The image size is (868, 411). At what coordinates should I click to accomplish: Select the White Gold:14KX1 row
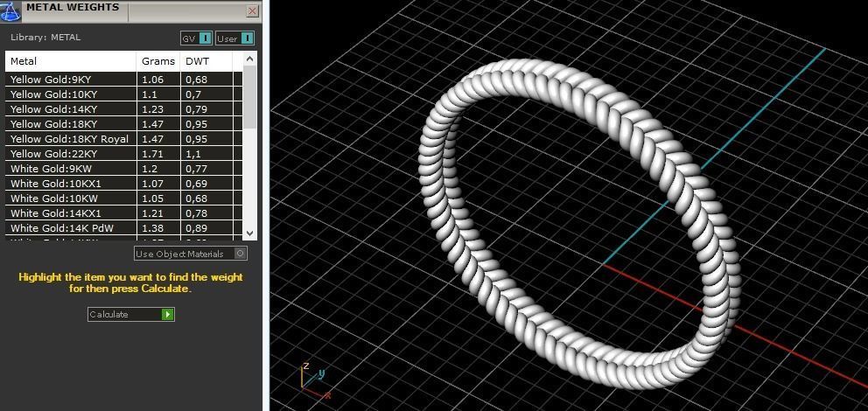click(124, 213)
